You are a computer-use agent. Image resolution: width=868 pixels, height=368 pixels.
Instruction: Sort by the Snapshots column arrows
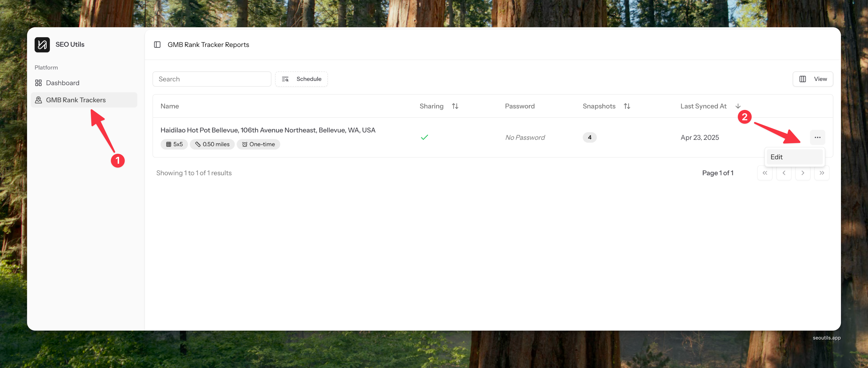[x=627, y=106]
